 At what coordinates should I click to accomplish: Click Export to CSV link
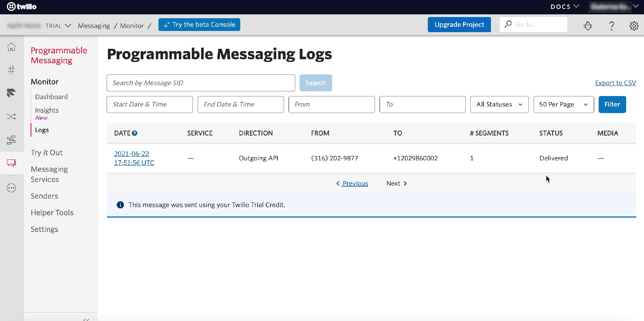click(615, 83)
